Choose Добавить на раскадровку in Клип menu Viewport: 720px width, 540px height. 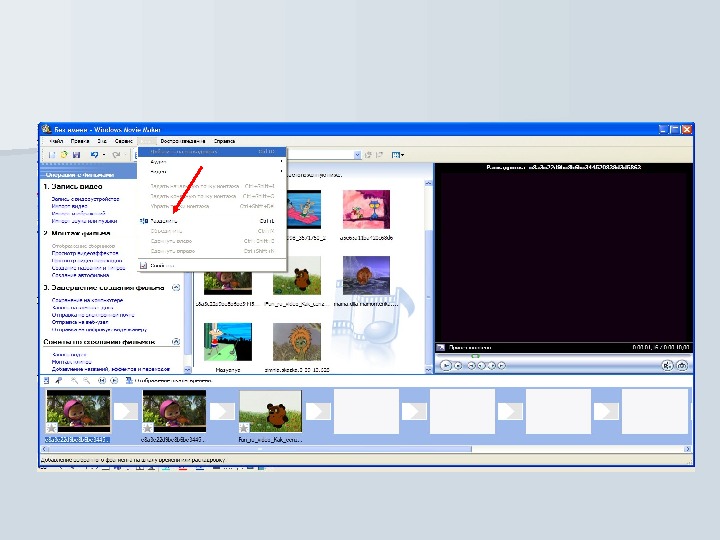(212, 152)
